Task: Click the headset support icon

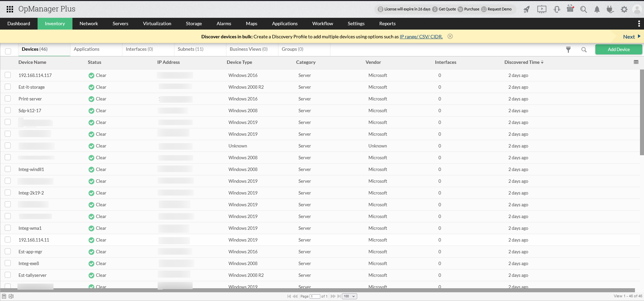Action: (x=557, y=9)
